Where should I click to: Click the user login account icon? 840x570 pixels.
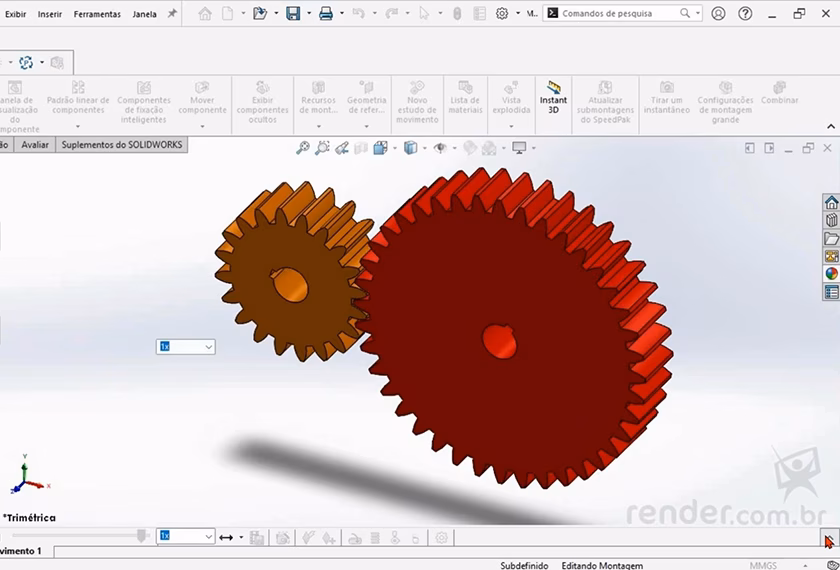[718, 14]
